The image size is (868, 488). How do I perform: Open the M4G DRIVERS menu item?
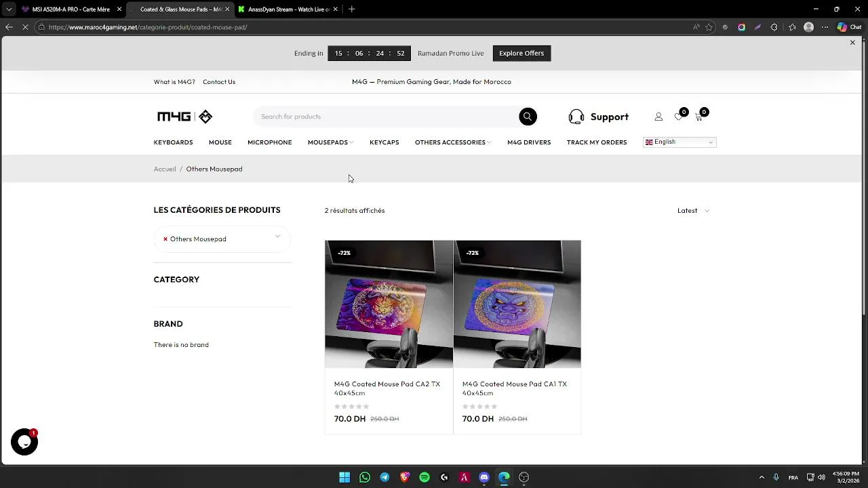(x=529, y=142)
